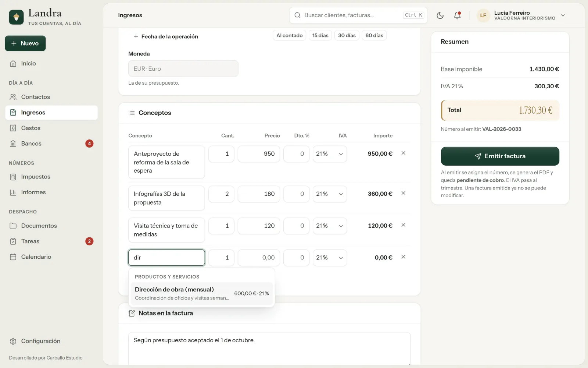The image size is (588, 368).
Task: Click the Moneda EUR · Euro field
Action: point(183,69)
